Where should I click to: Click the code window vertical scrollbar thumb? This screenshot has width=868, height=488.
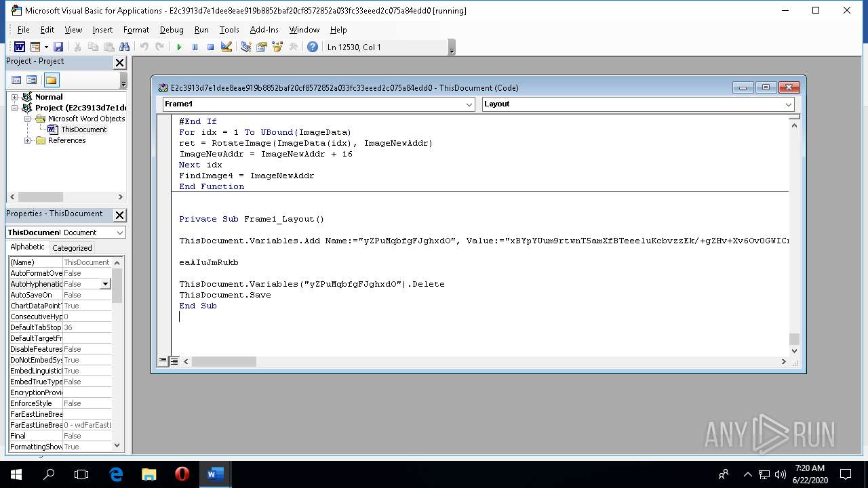pyautogui.click(x=794, y=340)
